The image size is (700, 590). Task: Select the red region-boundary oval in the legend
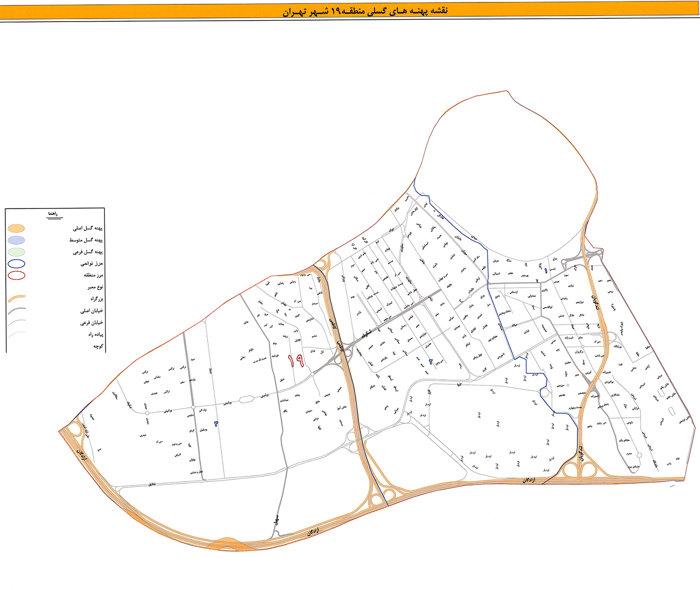pos(16,276)
